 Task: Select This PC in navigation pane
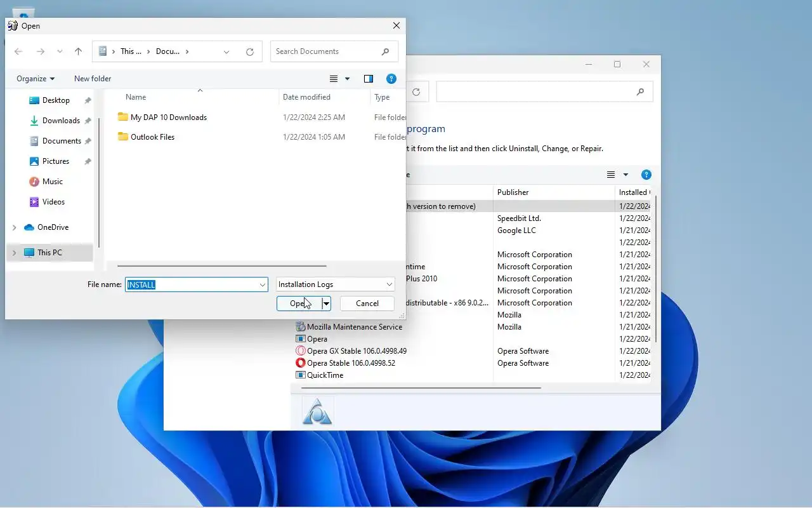pos(49,253)
